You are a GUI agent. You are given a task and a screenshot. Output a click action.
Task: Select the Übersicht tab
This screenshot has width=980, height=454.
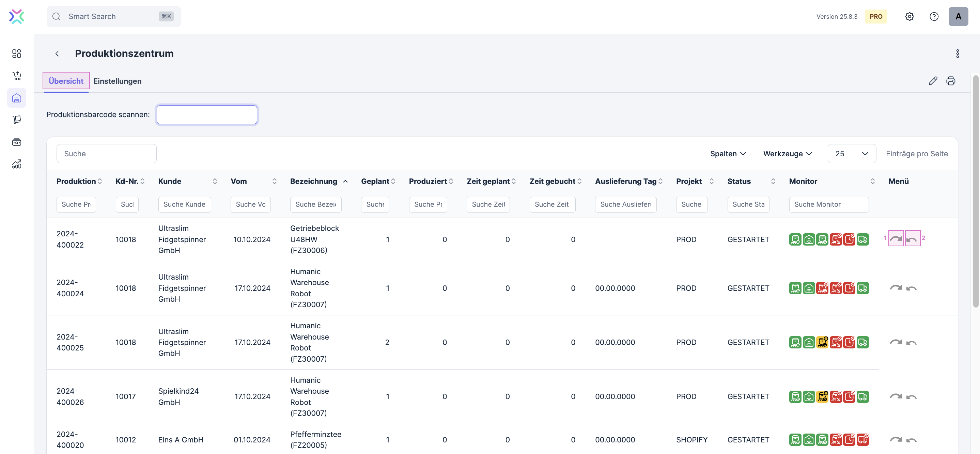click(x=66, y=81)
